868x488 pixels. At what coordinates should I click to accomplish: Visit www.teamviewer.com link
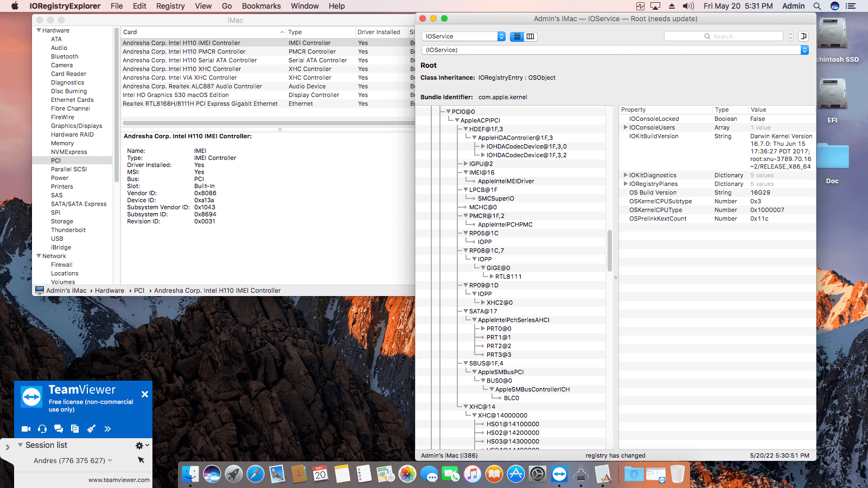[x=119, y=480]
